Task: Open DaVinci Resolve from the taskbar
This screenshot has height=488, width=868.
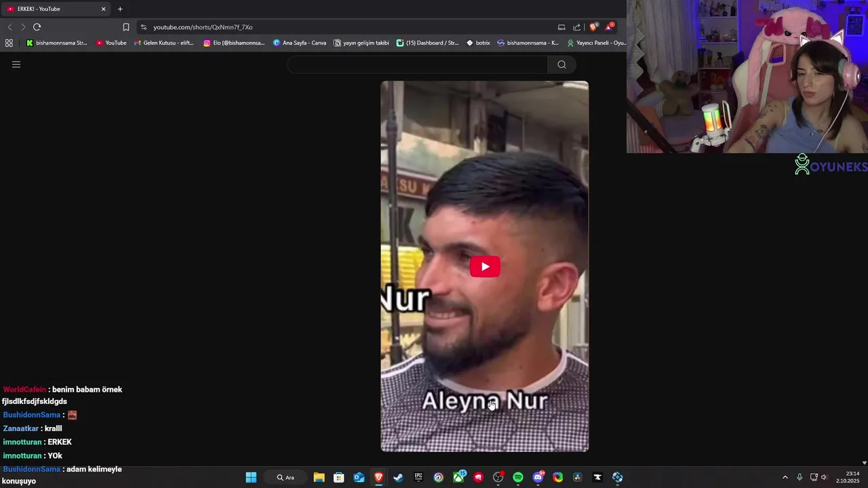Action: pos(578,477)
